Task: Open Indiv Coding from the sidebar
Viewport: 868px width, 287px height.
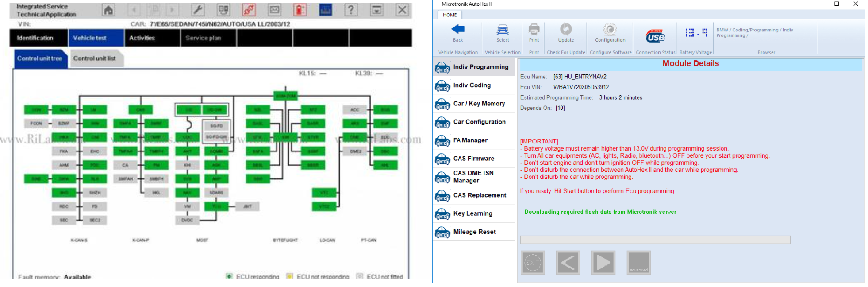Action: click(x=472, y=85)
